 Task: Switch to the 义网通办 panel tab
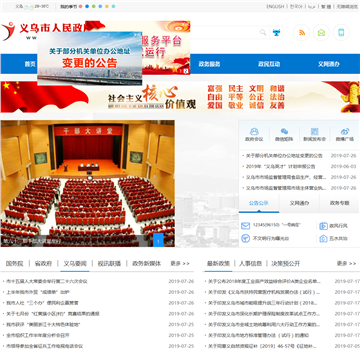pyautogui.click(x=299, y=203)
